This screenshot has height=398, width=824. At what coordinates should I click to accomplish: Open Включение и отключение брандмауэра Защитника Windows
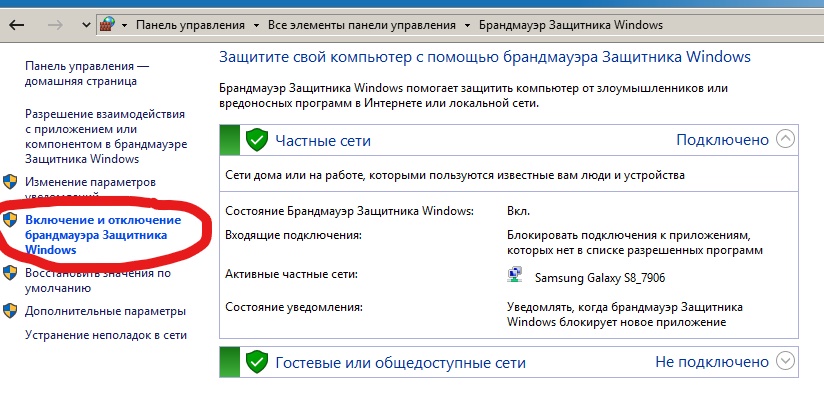click(x=103, y=234)
